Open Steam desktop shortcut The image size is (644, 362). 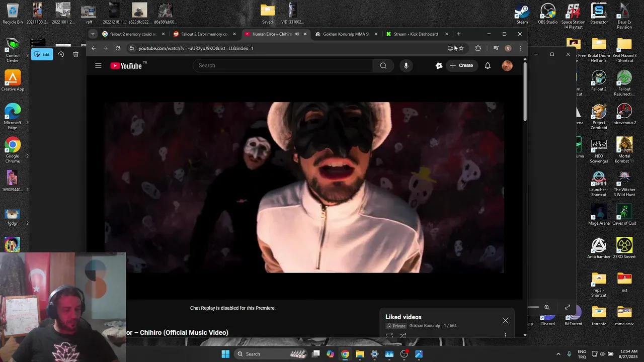click(x=522, y=14)
